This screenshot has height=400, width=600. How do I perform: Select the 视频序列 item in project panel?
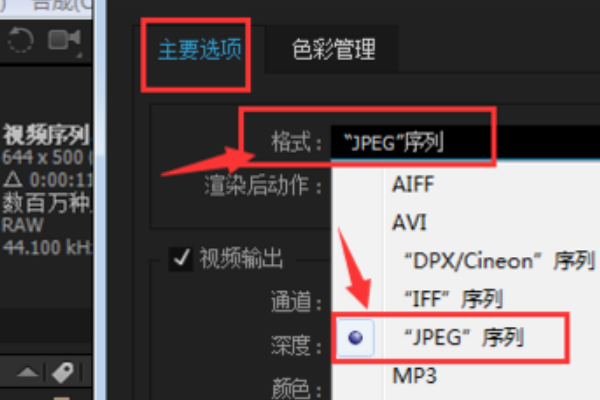coord(47,135)
